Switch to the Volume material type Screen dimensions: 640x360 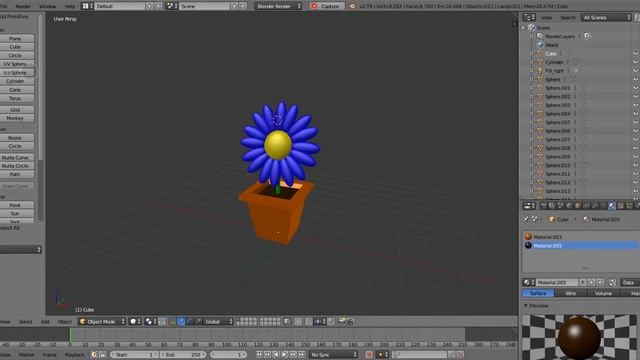tap(603, 293)
